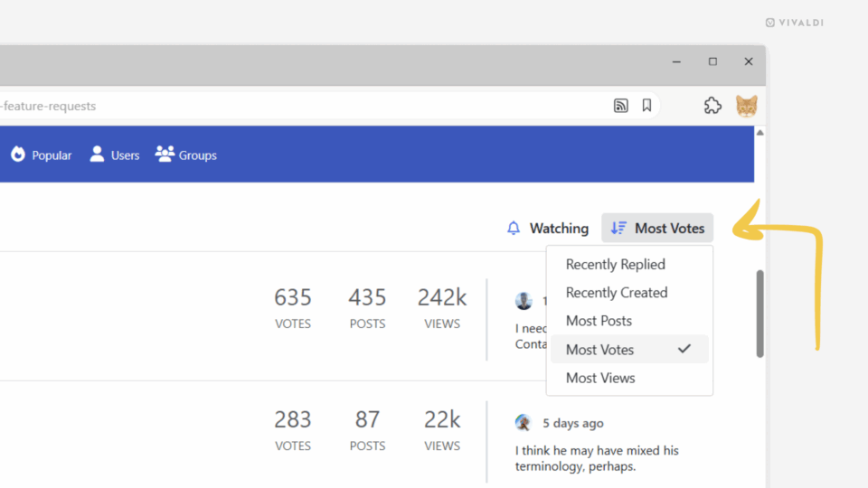The width and height of the screenshot is (868, 488).
Task: Choose the checked Most Votes option
Action: tap(629, 349)
